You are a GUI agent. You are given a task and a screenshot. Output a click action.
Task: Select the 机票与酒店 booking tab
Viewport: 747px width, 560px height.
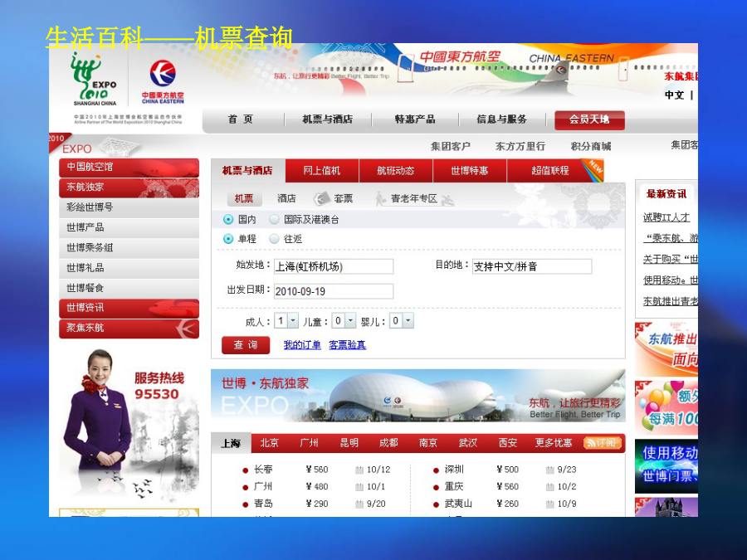[x=247, y=171]
